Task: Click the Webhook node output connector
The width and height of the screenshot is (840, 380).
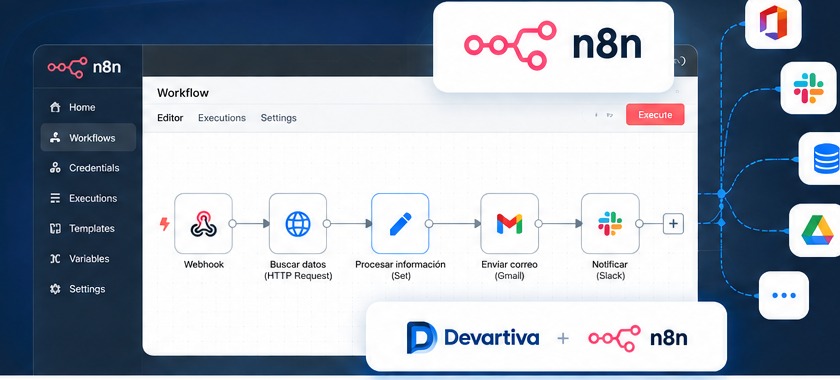Action: tap(232, 223)
